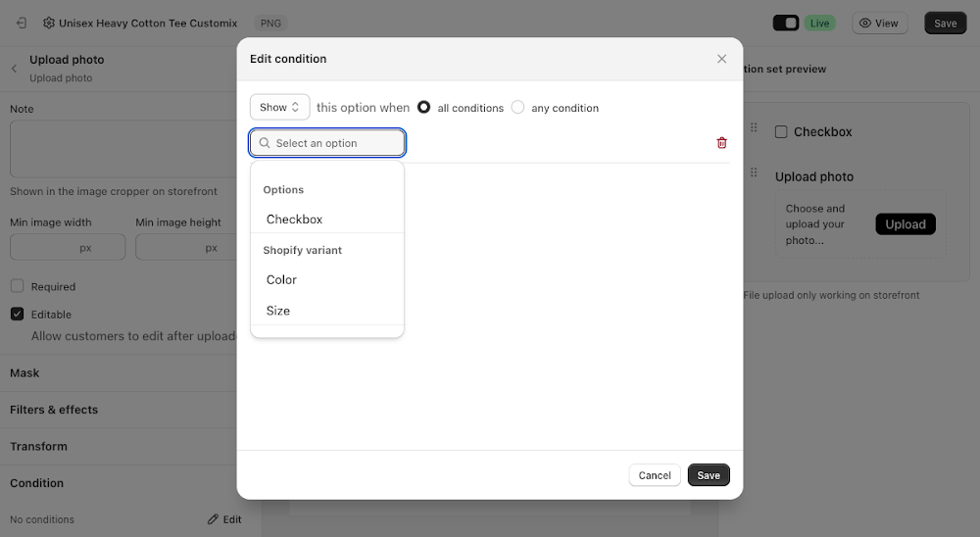Click the PNG badge in header

pos(270,24)
